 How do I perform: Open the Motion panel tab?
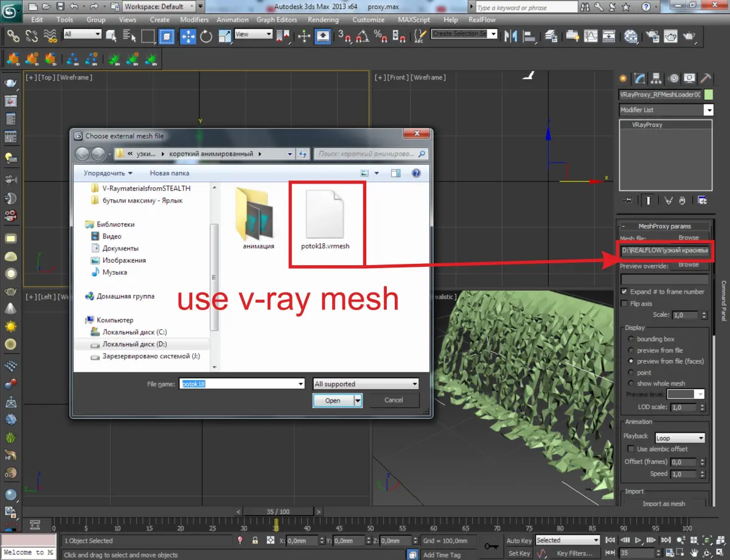[673, 78]
